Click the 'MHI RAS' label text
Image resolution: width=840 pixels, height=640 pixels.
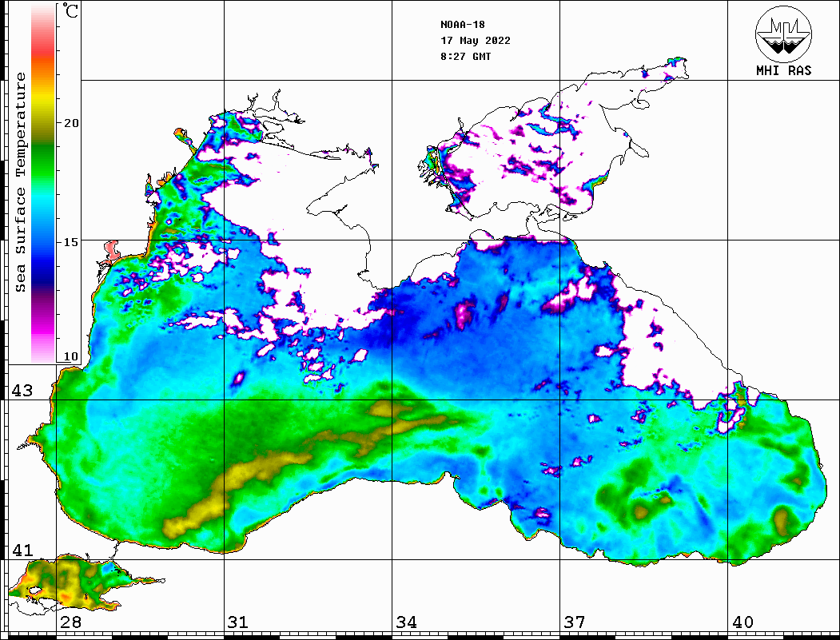pyautogui.click(x=784, y=70)
